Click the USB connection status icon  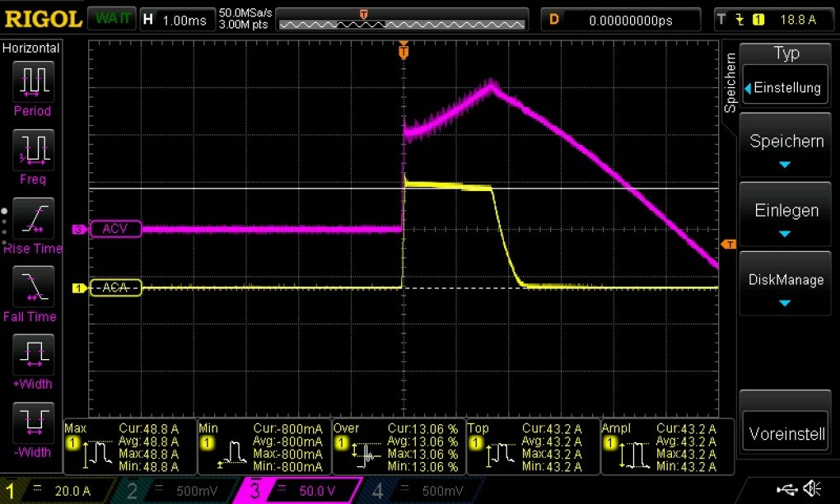click(787, 488)
